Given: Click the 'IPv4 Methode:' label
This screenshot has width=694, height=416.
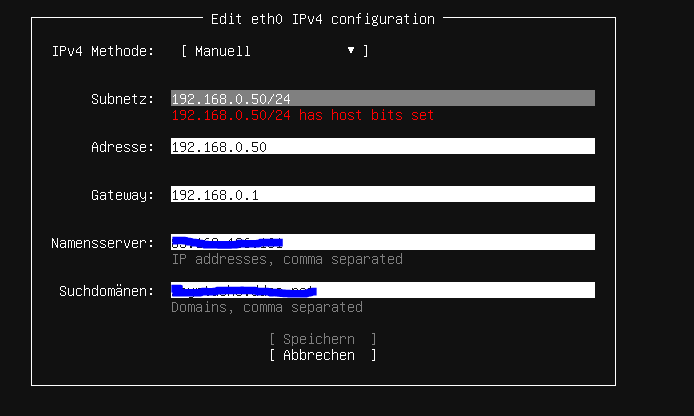Looking at the screenshot, I should pyautogui.click(x=103, y=51).
